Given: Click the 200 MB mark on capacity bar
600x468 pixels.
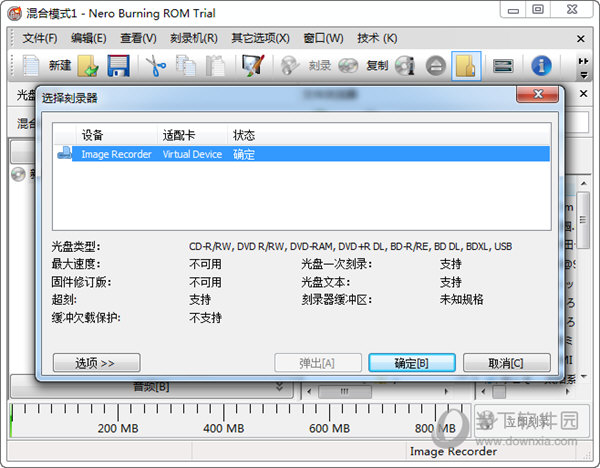Looking at the screenshot, I should [x=118, y=428].
